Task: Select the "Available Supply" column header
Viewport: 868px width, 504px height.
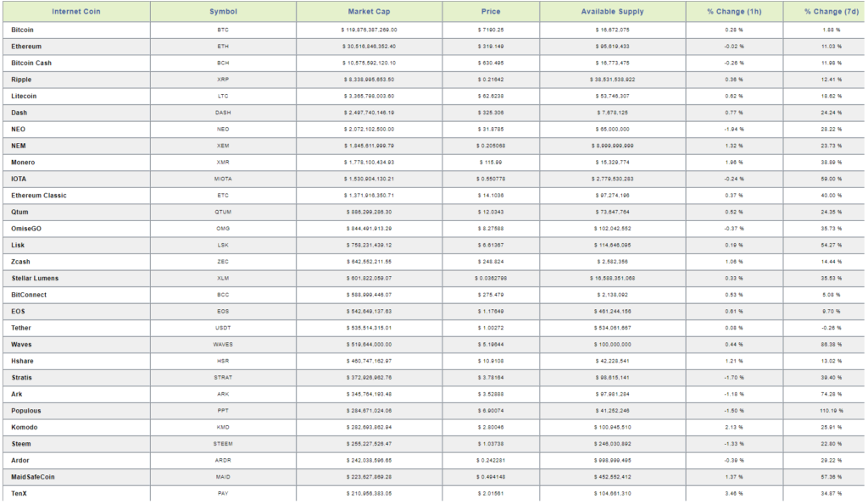Action: pos(613,12)
